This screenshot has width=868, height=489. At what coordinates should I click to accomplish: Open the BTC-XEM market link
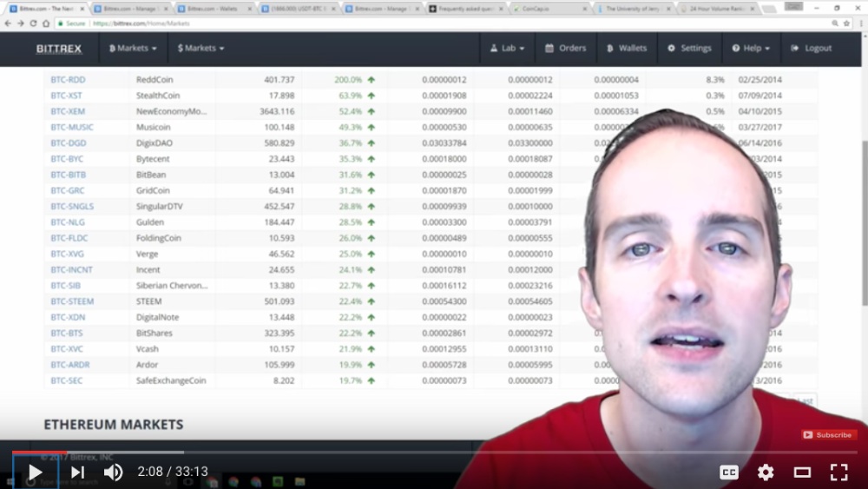(68, 111)
